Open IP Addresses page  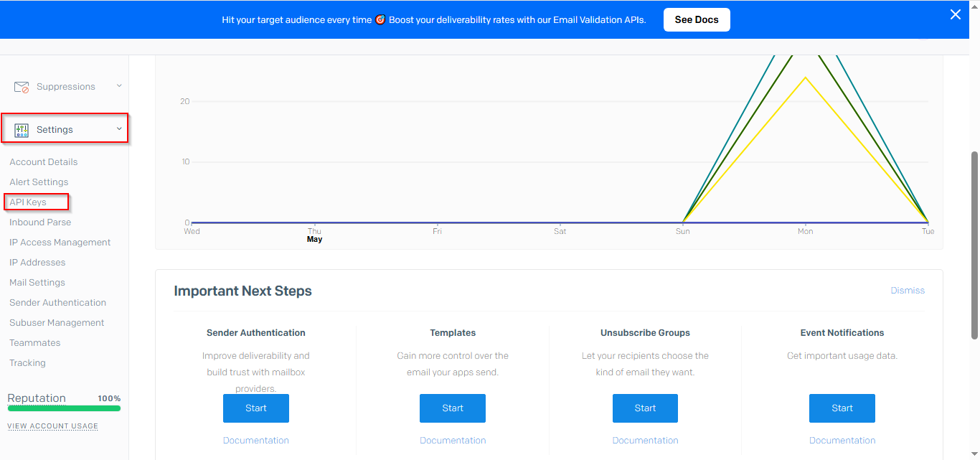click(x=37, y=263)
